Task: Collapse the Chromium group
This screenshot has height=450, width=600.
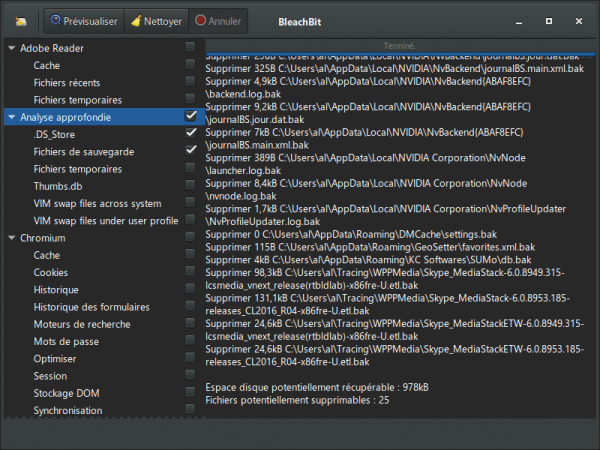Action: click(x=12, y=238)
